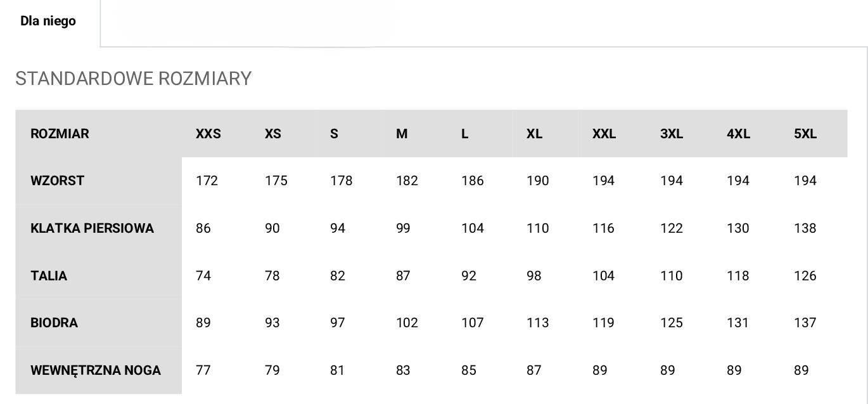Select the 5XL size column header
The width and height of the screenshot is (868, 404).
click(x=805, y=134)
